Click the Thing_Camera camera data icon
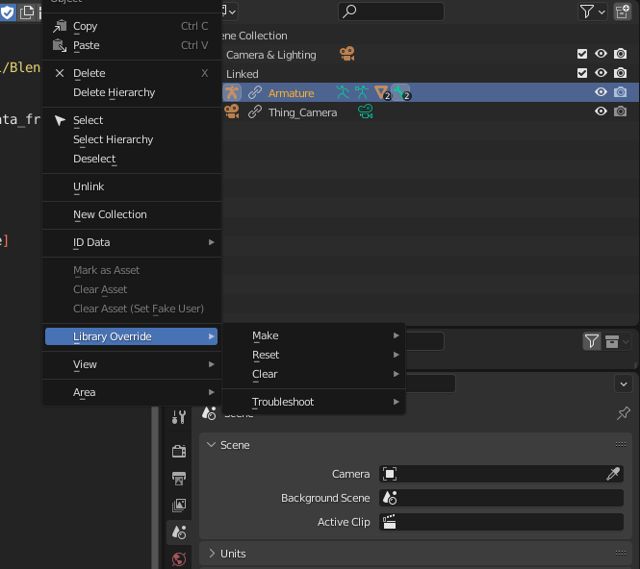The height and width of the screenshot is (569, 640). click(x=365, y=111)
